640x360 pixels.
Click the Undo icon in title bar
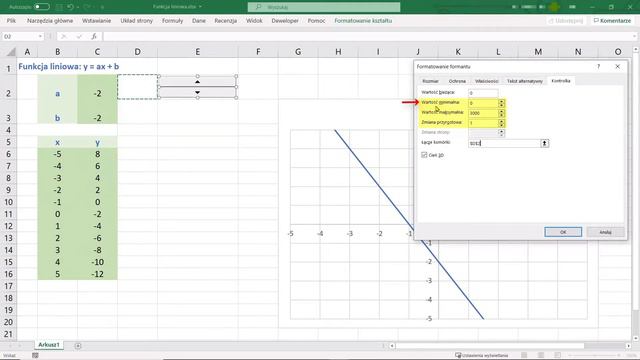(71, 7)
